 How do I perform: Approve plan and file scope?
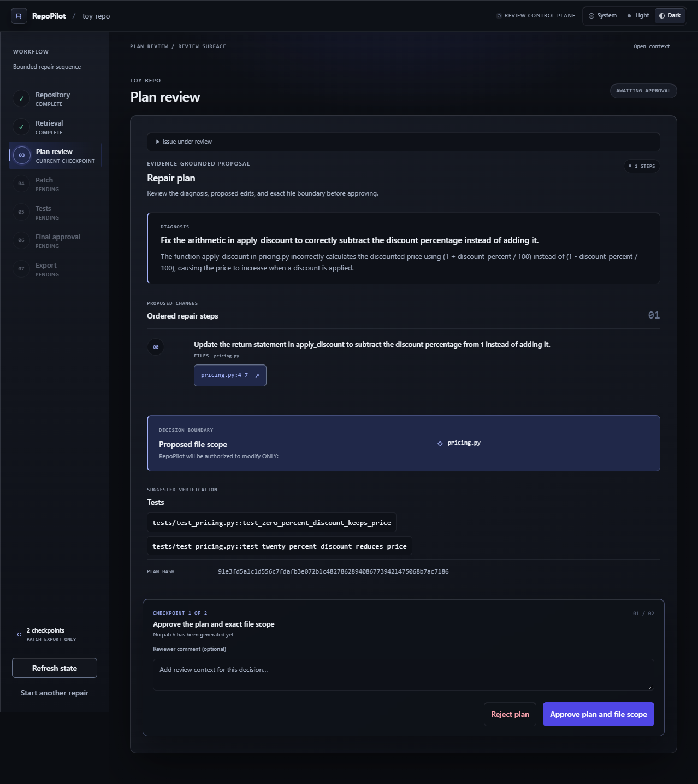tap(598, 714)
